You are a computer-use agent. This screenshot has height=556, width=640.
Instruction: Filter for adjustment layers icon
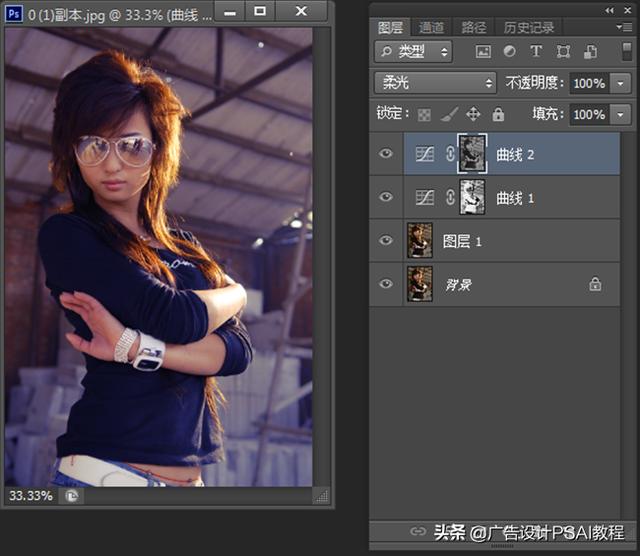509,51
